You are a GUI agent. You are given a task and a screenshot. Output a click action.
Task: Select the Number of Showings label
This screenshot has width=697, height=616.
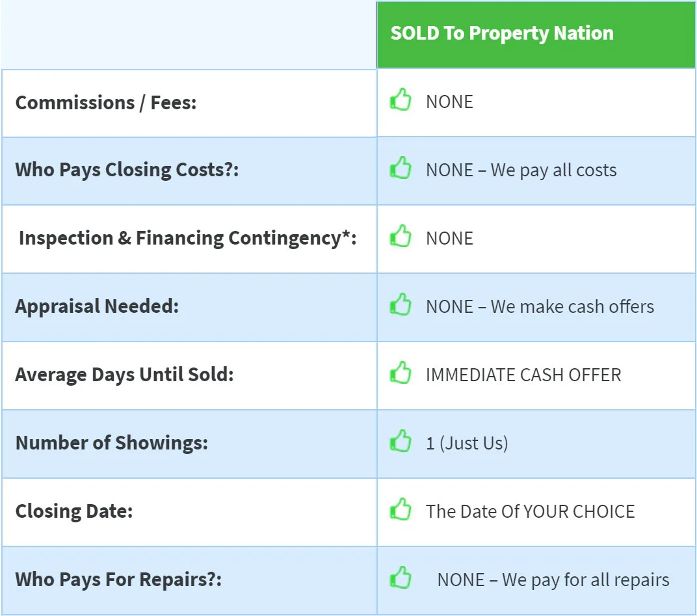click(112, 443)
